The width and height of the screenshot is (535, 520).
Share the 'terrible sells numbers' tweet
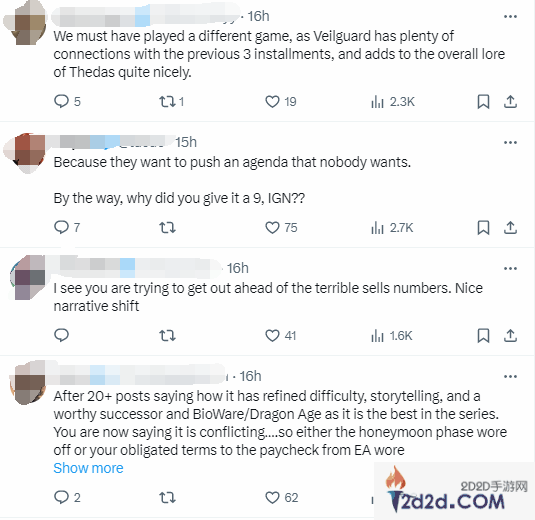tap(510, 336)
